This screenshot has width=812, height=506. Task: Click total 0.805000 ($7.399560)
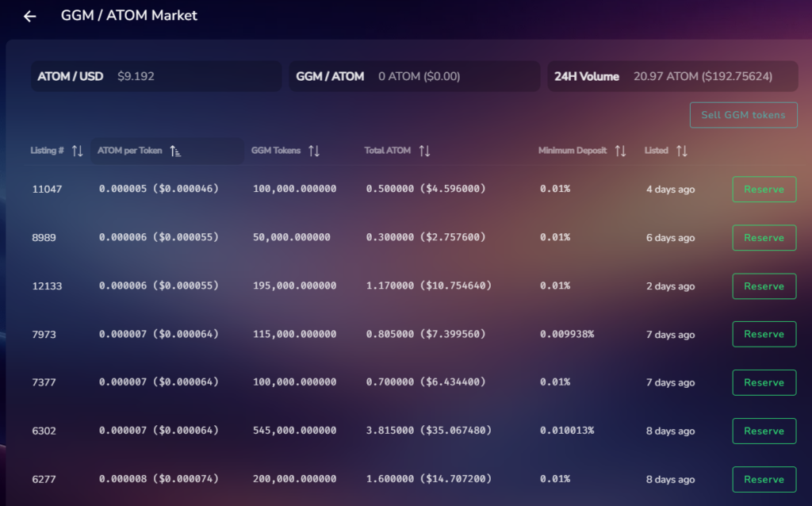[426, 334]
